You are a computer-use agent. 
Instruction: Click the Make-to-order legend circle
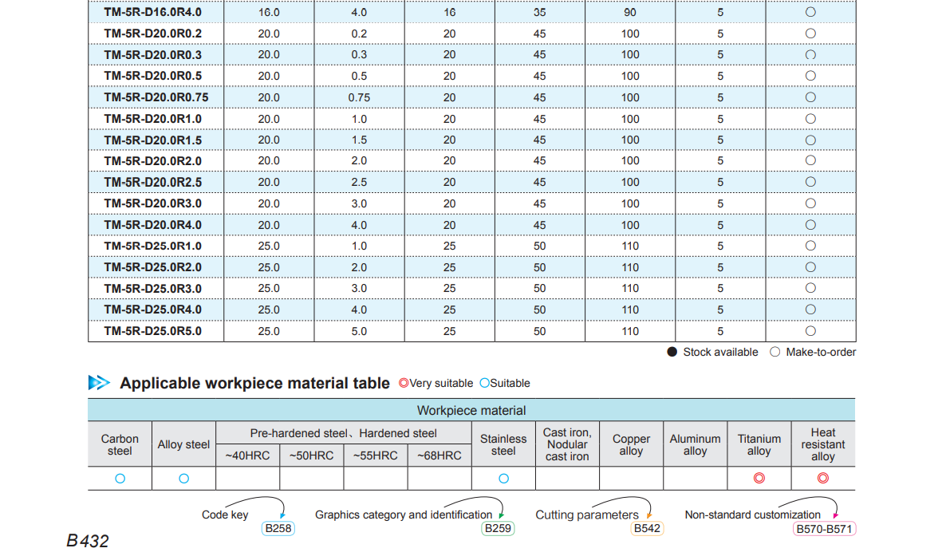(x=775, y=352)
